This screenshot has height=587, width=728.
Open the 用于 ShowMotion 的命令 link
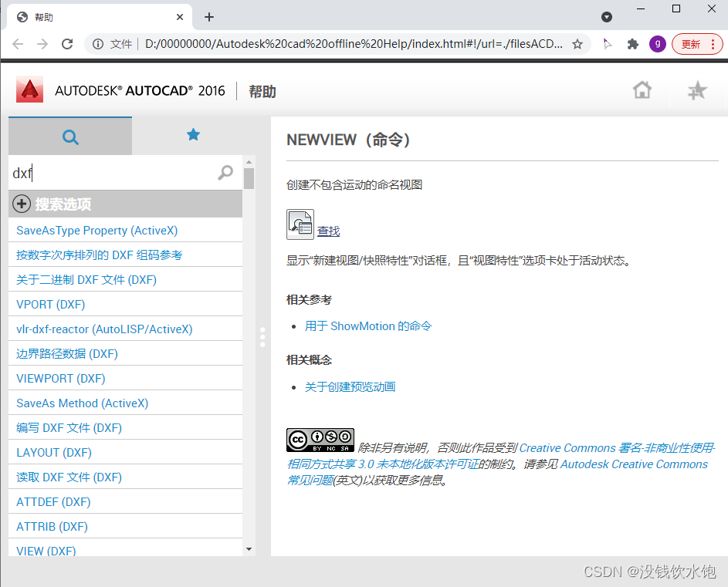coord(368,326)
